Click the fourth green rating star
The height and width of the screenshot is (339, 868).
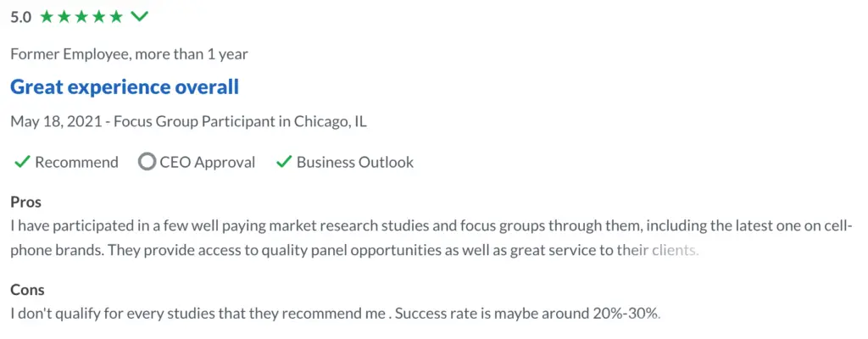point(98,17)
